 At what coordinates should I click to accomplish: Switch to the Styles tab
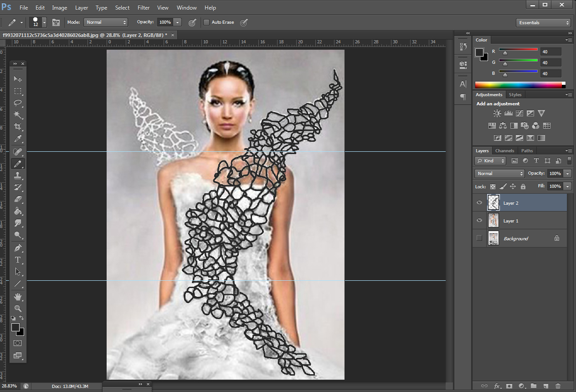(515, 95)
